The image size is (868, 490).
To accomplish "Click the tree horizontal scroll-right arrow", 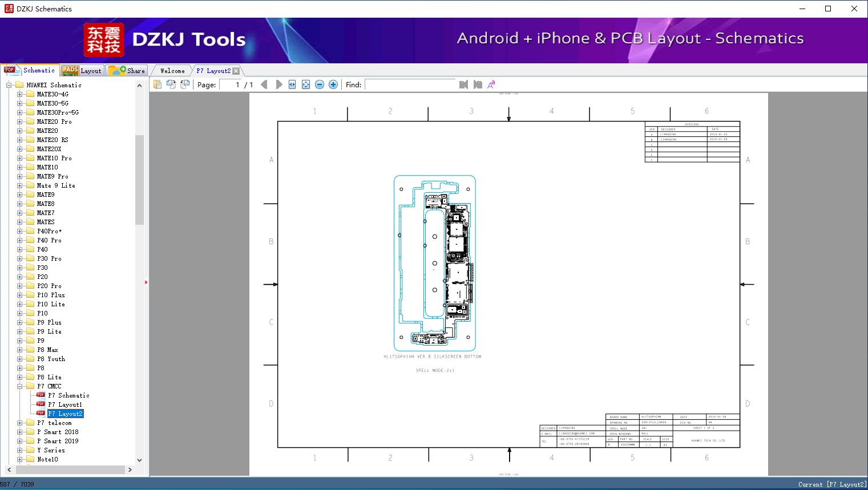I will coord(130,469).
